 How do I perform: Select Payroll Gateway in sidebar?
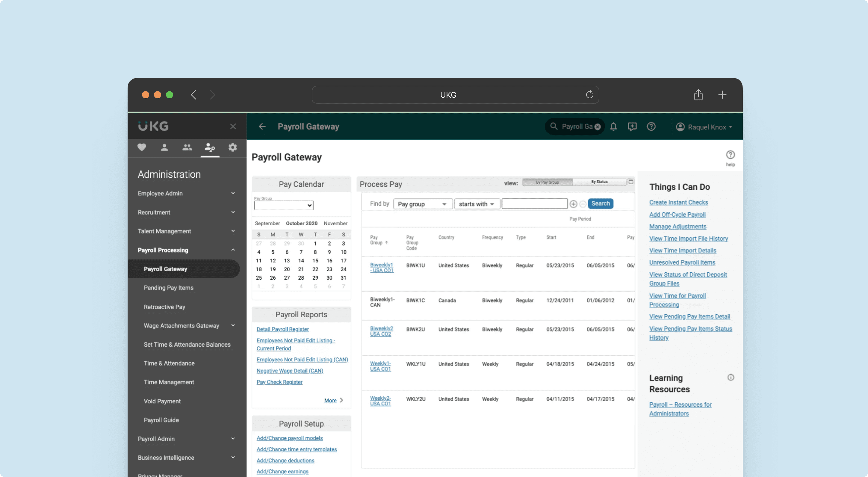[x=184, y=269]
